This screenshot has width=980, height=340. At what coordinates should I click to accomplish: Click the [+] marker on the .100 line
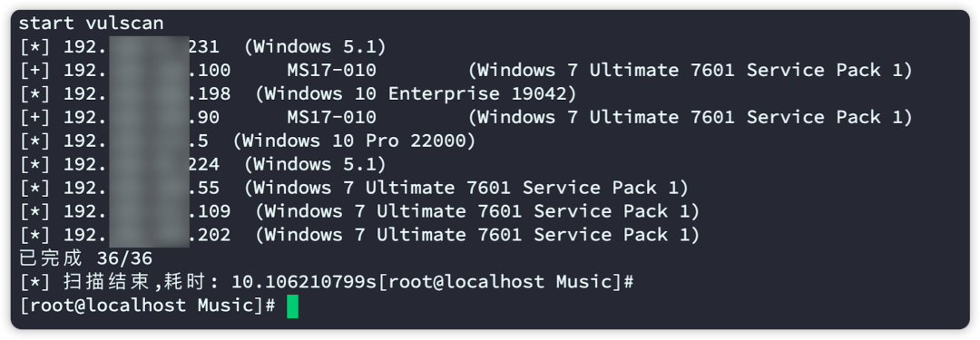pyautogui.click(x=34, y=70)
